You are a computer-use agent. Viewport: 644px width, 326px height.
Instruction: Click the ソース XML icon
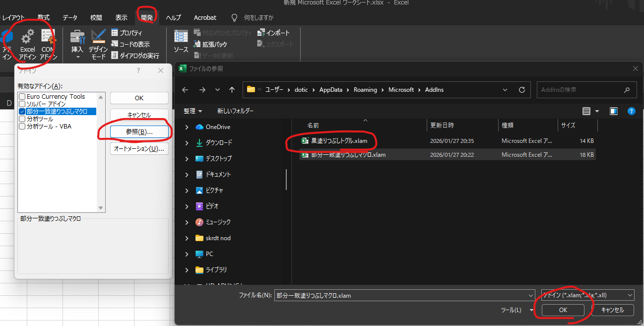[181, 38]
